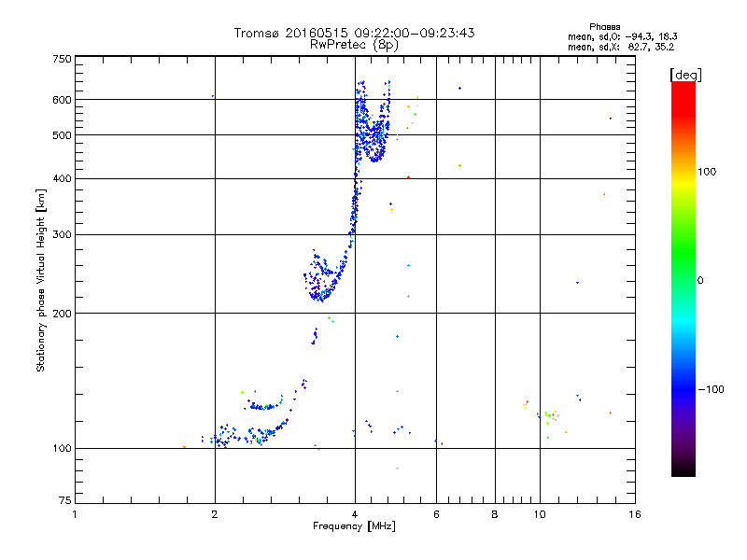This screenshot has height=560, width=747.
Task: Click the x-axis label '6'
Action: tap(436, 514)
